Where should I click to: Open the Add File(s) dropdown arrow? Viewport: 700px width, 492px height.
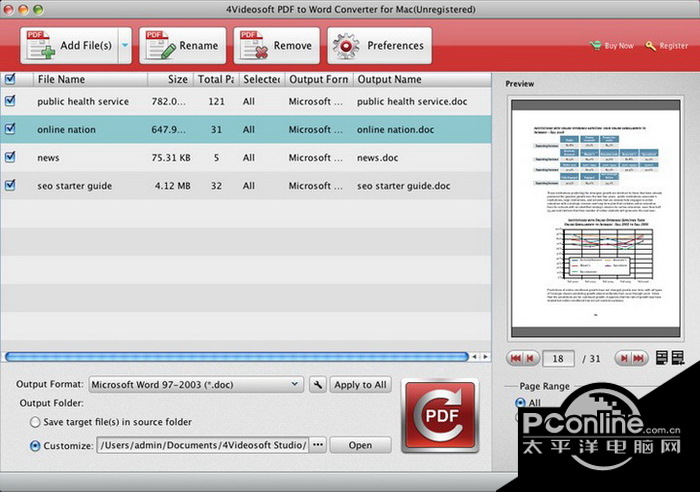click(x=125, y=46)
